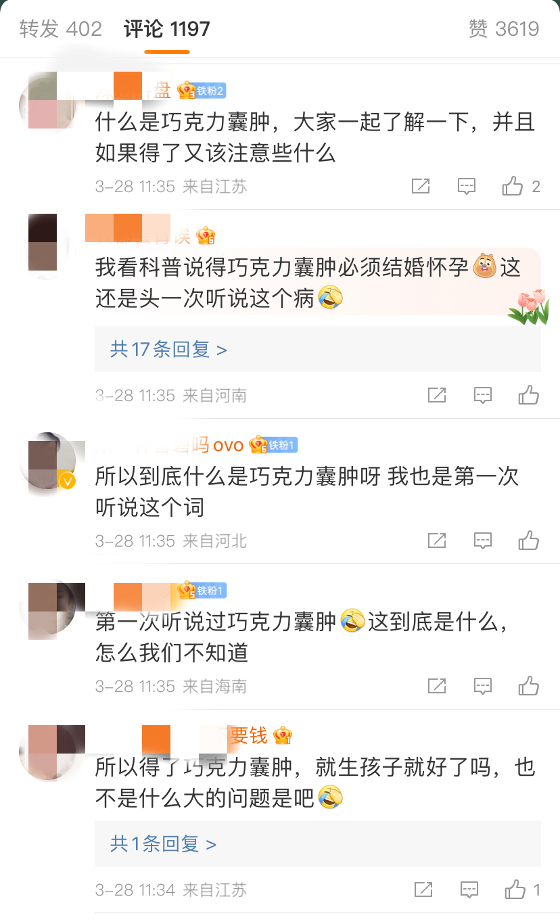Select the 评论 1197 tab

tap(167, 29)
